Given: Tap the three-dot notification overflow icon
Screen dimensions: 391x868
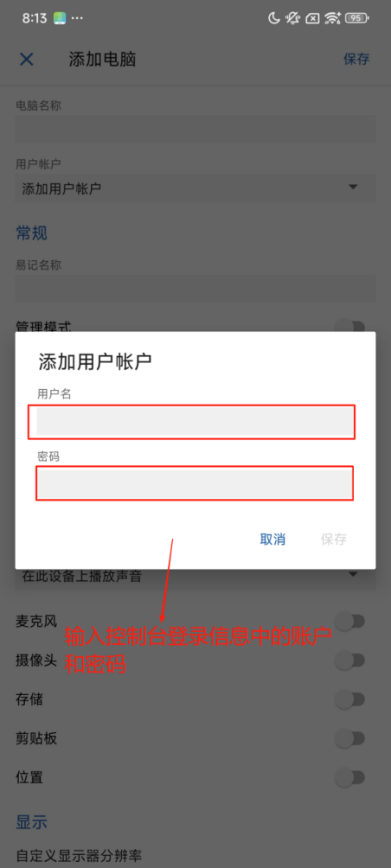Looking at the screenshot, I should point(77,17).
